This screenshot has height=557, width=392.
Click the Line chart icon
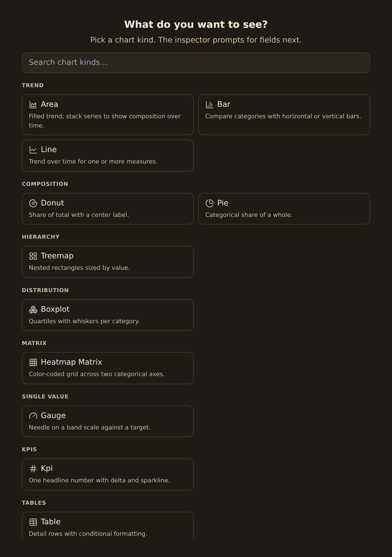click(x=33, y=150)
